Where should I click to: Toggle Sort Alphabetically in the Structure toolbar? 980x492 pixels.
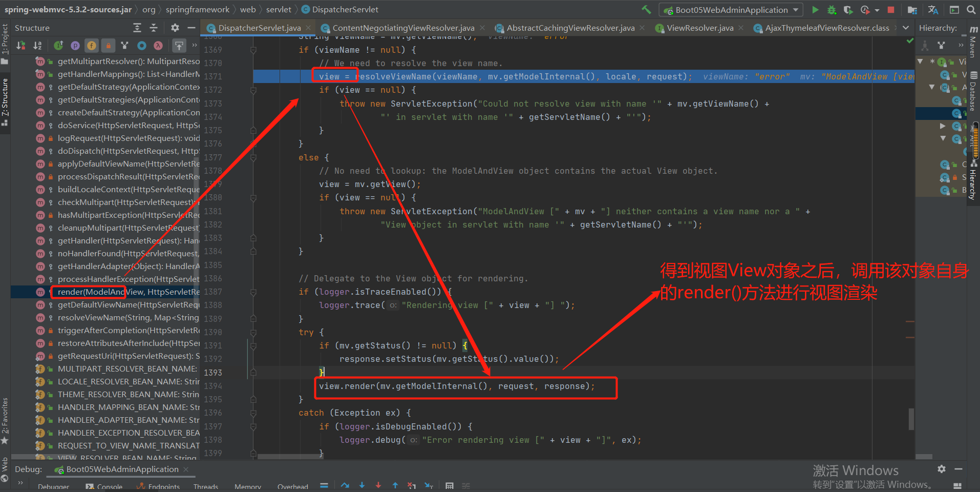point(37,46)
